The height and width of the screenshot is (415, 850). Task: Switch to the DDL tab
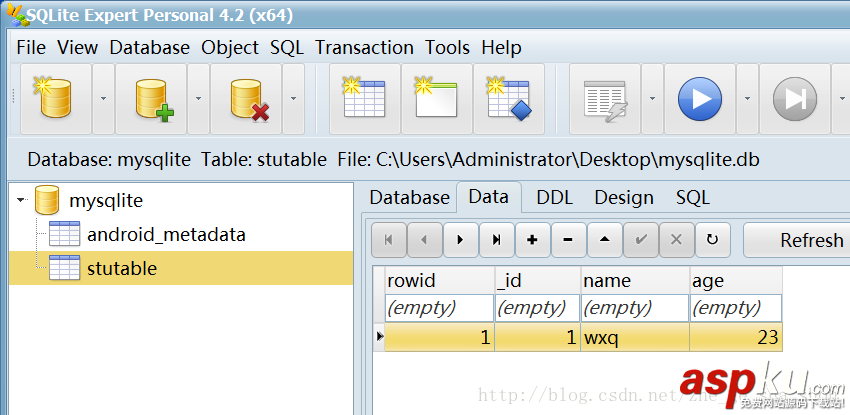554,197
